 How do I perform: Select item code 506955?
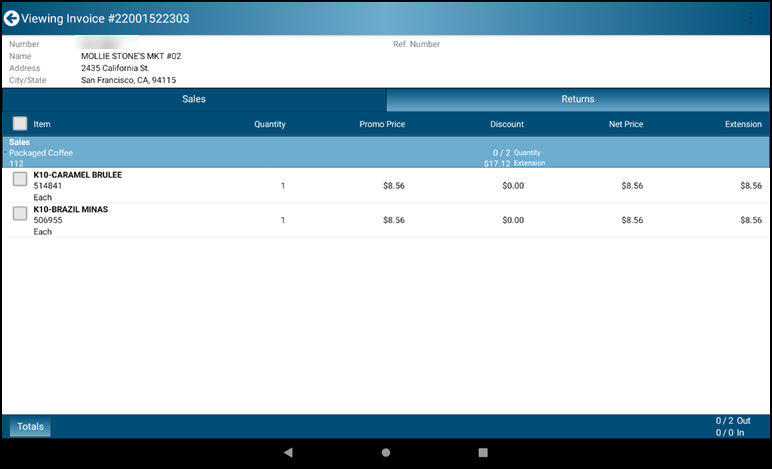pos(48,220)
